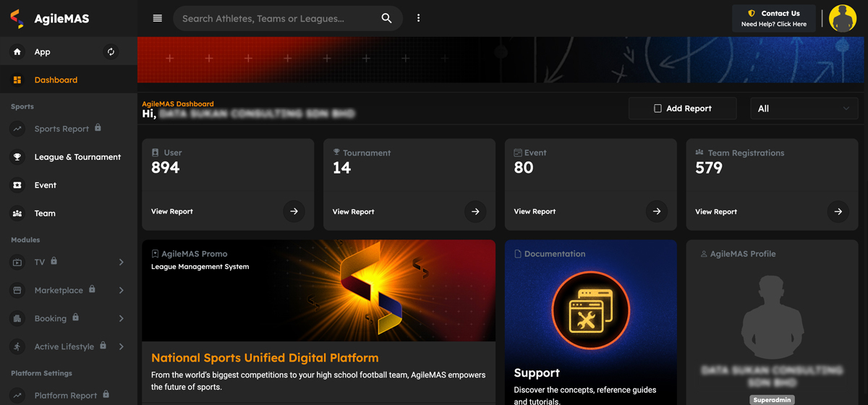
Task: Tick the Add Report checkbox
Action: coord(658,108)
